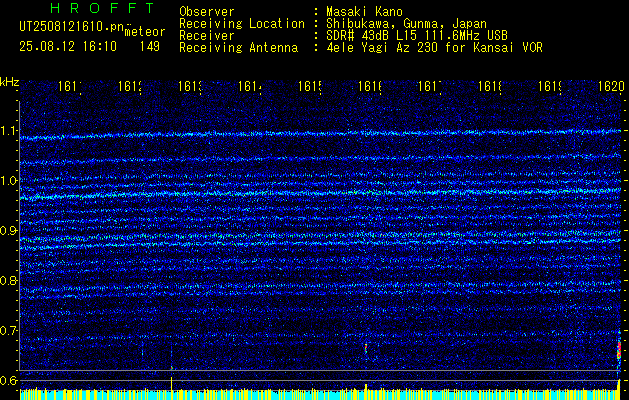Click the word 'meteor' under the file name
Screen dimensions: 629x400
145,32
